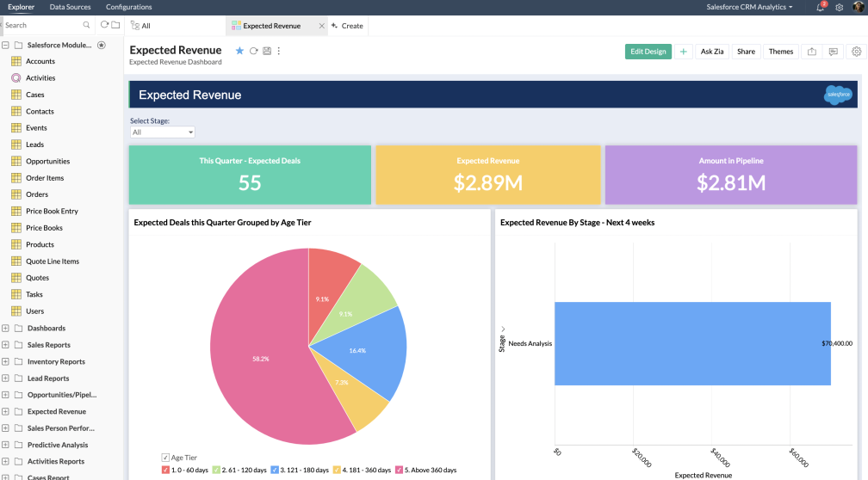This screenshot has height=480, width=868.
Task: Open the Accounts table icon
Action: click(x=16, y=61)
